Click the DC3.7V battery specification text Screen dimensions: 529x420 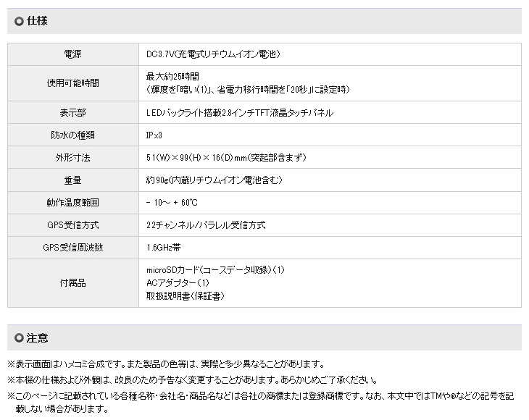pos(213,54)
